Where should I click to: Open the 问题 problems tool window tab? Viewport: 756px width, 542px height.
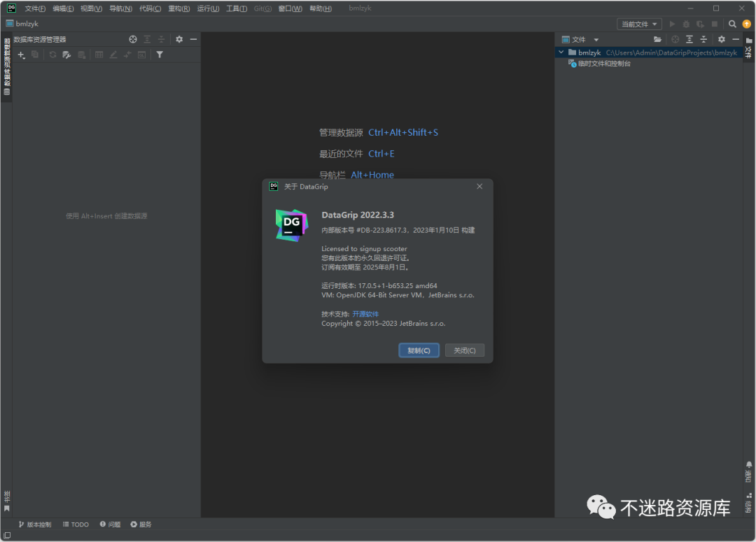click(111, 525)
